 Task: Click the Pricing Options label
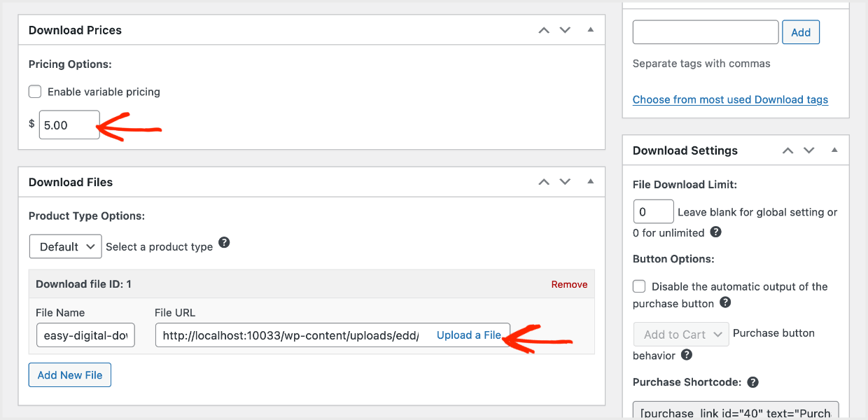(x=70, y=64)
